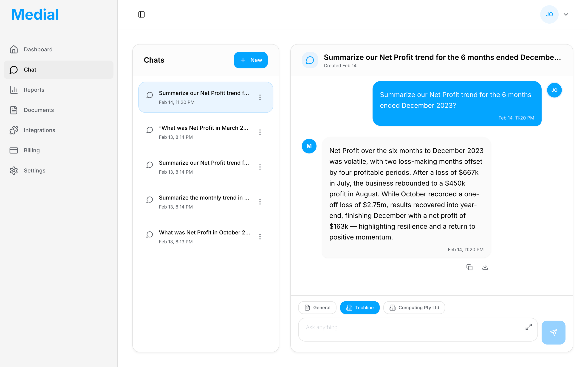
Task: Select the Chat speech bubble icon in sidebar
Action: tap(14, 70)
